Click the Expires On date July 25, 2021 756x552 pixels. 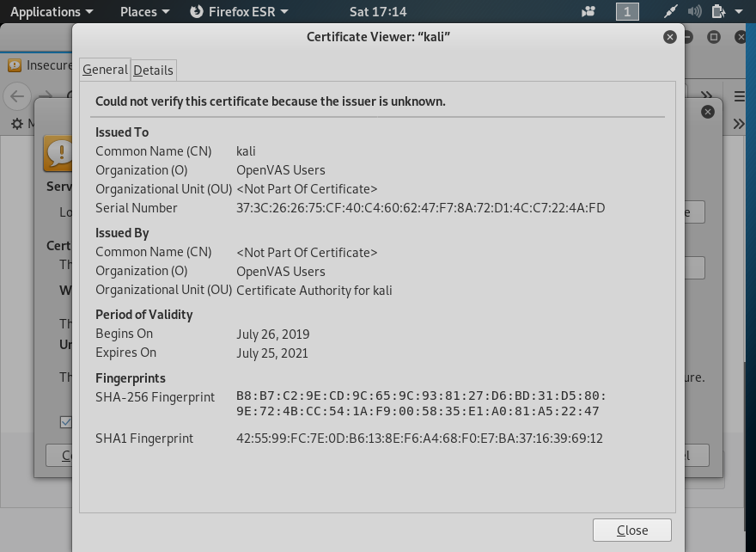[x=272, y=353]
